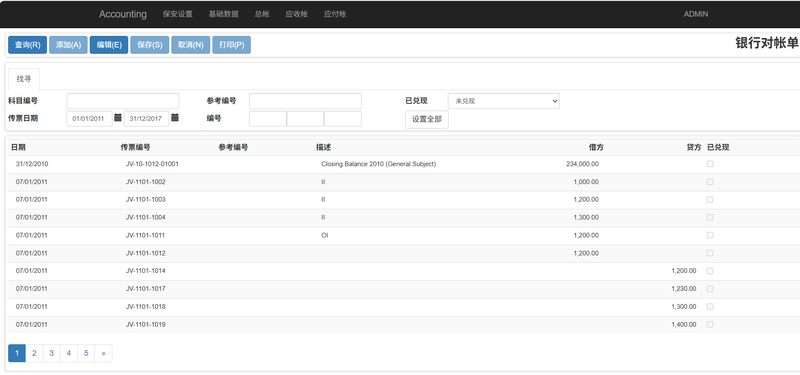
Task: Tick 已兑现 checkbox for JV-1101-1011
Action: click(710, 235)
